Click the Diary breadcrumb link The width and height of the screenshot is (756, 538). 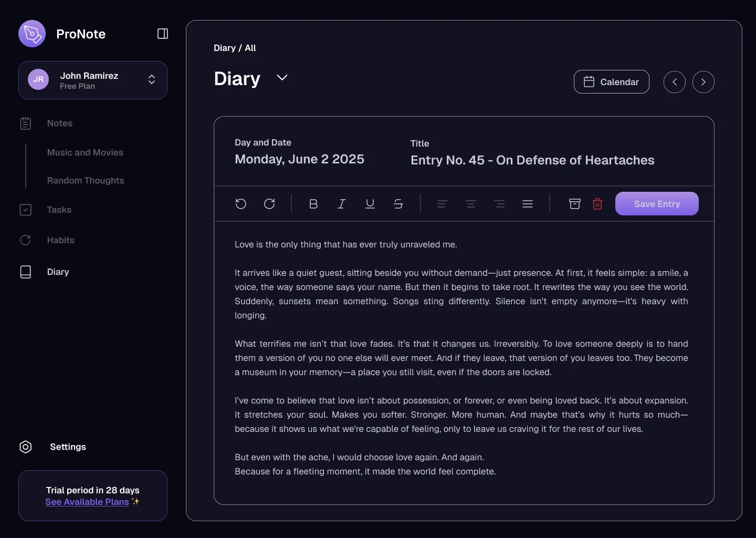pyautogui.click(x=225, y=48)
